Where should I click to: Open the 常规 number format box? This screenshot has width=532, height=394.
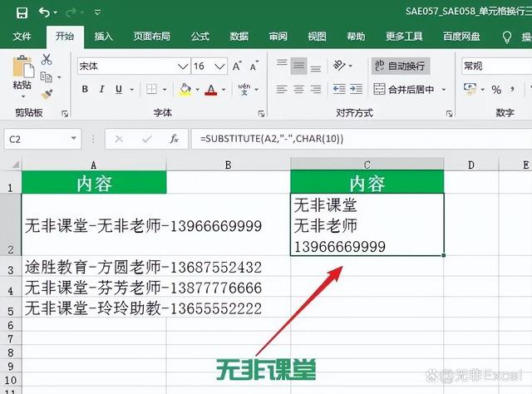pos(496,66)
